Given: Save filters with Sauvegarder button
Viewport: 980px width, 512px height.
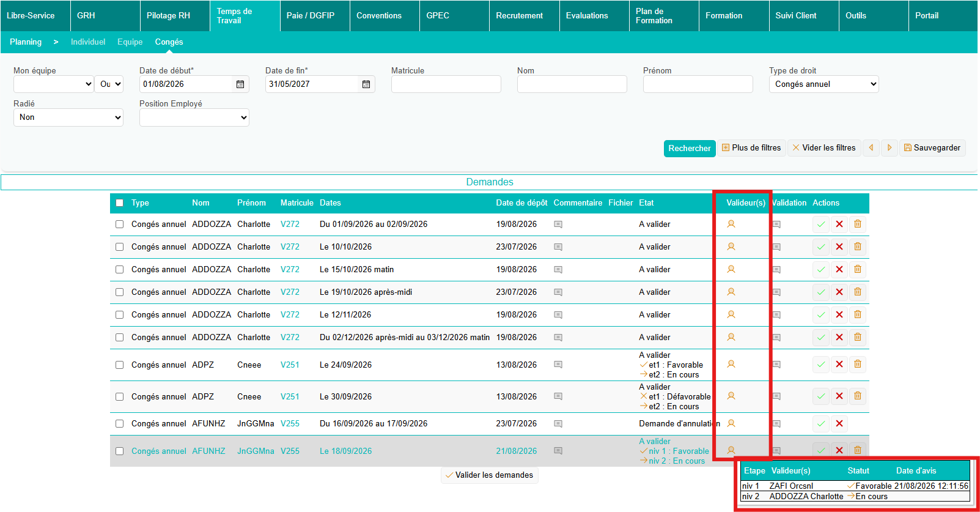Looking at the screenshot, I should pos(932,148).
